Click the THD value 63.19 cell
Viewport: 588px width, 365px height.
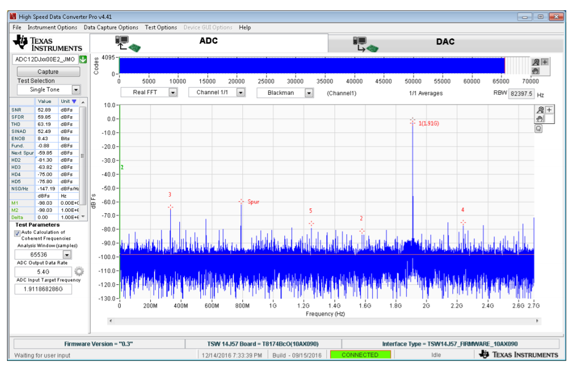(x=46, y=124)
